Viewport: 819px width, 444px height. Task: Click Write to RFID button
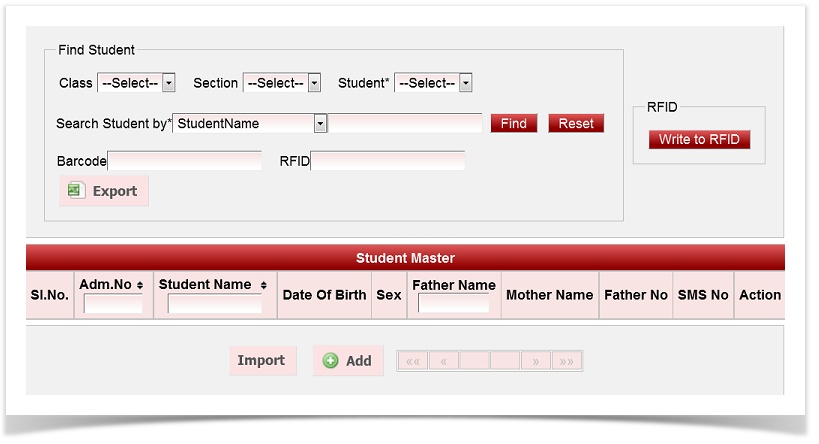699,139
